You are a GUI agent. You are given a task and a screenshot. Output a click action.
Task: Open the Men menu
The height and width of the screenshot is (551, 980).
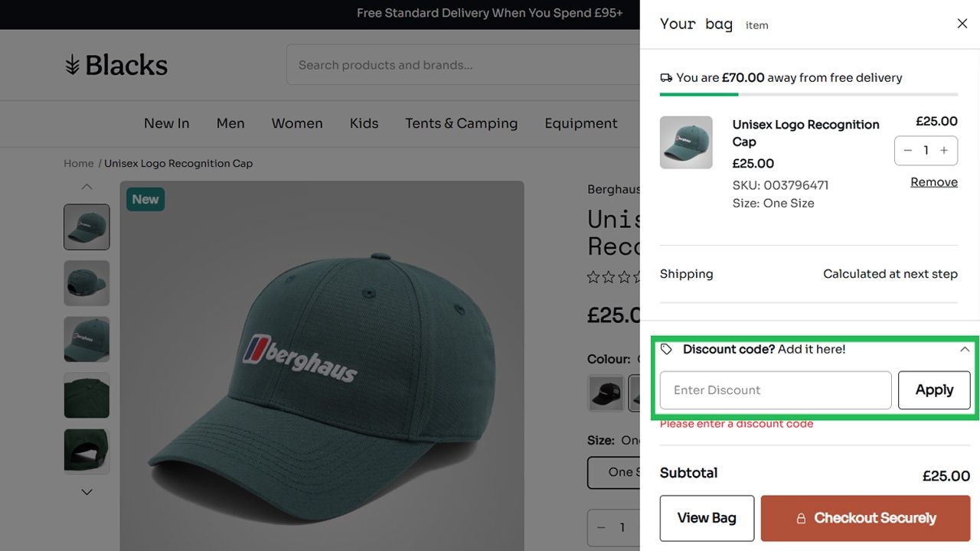(230, 123)
